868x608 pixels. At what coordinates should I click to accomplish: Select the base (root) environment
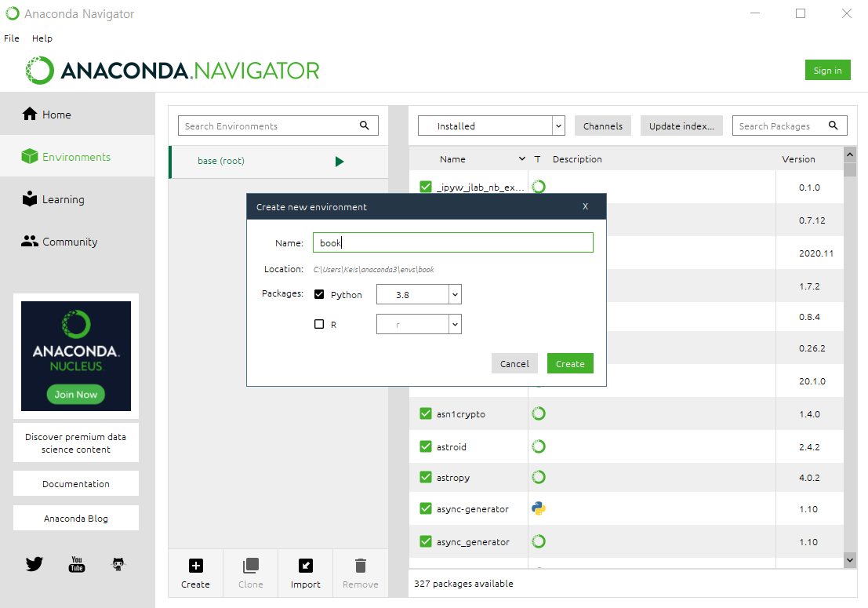278,161
